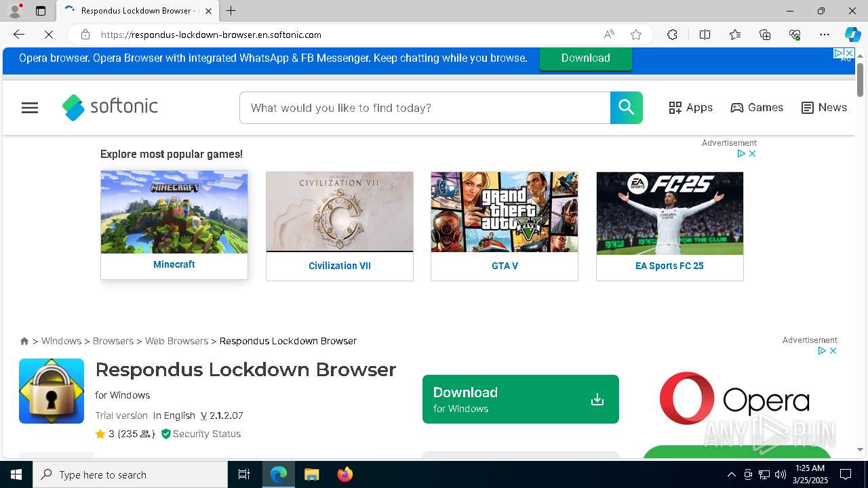
Task: Click the Opera logo advertisement
Action: pyautogui.click(x=734, y=399)
